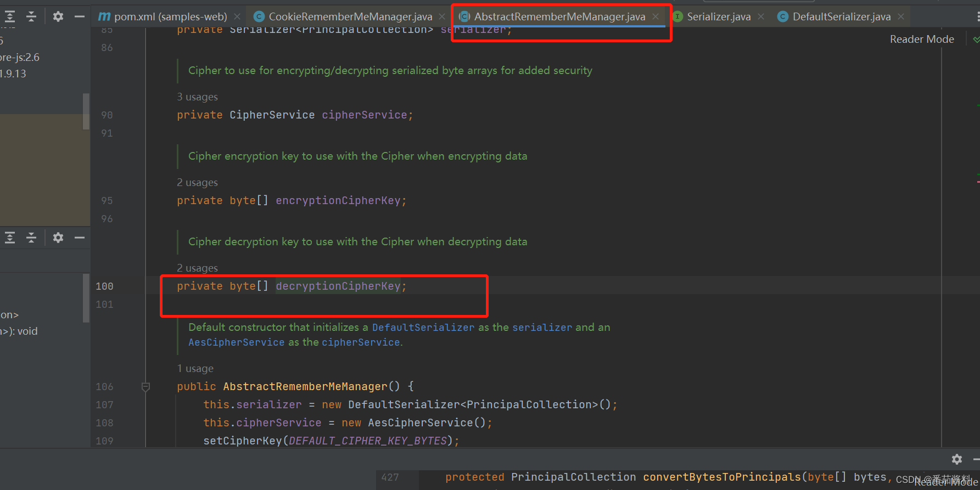Click the CipherService type name

[x=272, y=115]
